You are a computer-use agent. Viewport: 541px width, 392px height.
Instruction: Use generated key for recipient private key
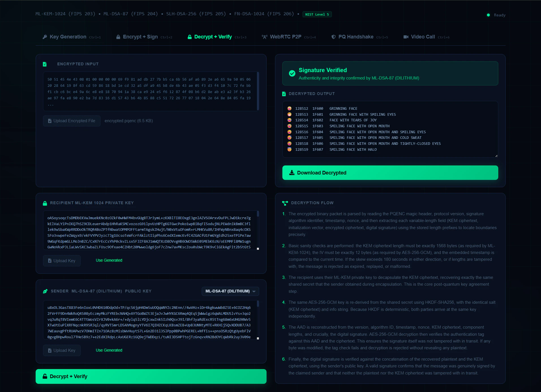coord(109,260)
